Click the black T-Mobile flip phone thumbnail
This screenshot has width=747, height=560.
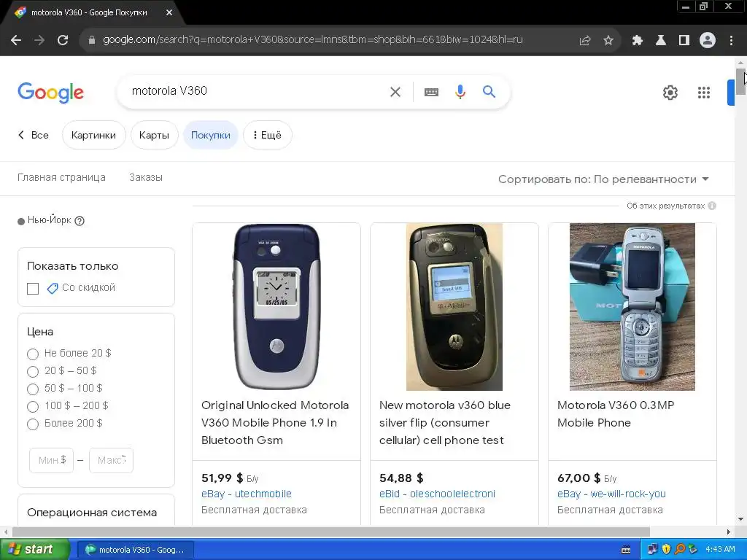pos(454,307)
